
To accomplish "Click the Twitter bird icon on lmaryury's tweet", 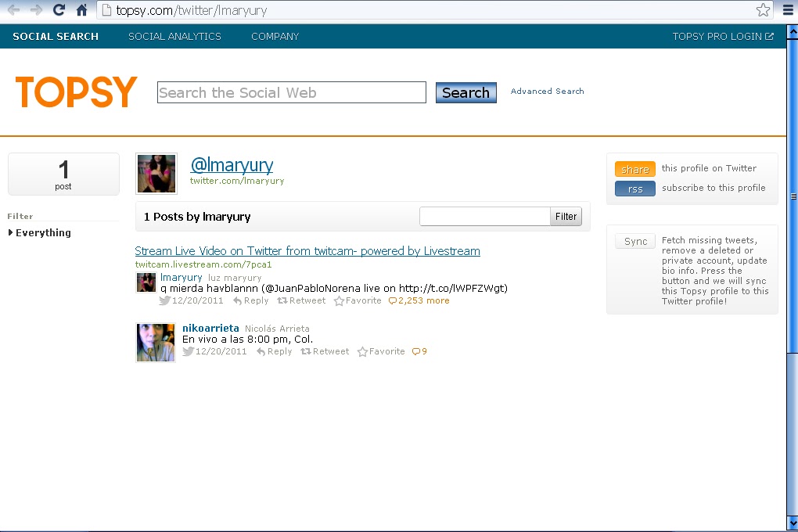I will click(x=164, y=300).
